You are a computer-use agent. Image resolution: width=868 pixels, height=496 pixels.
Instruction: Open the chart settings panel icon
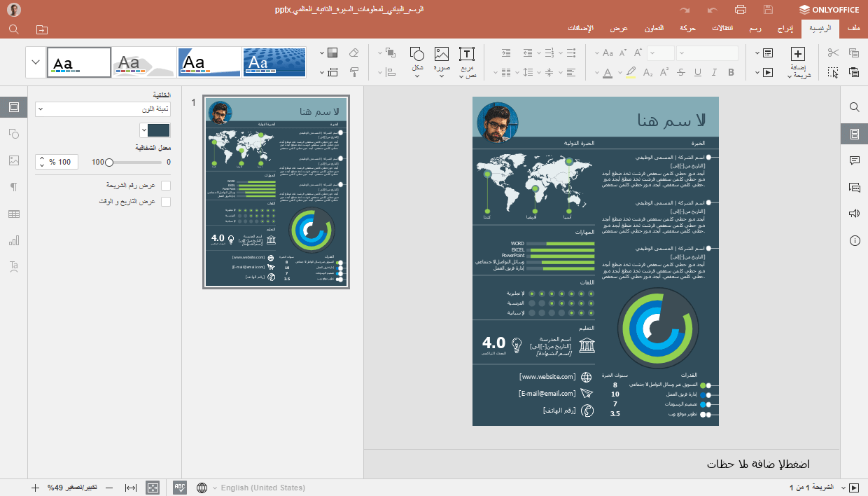[x=14, y=240]
